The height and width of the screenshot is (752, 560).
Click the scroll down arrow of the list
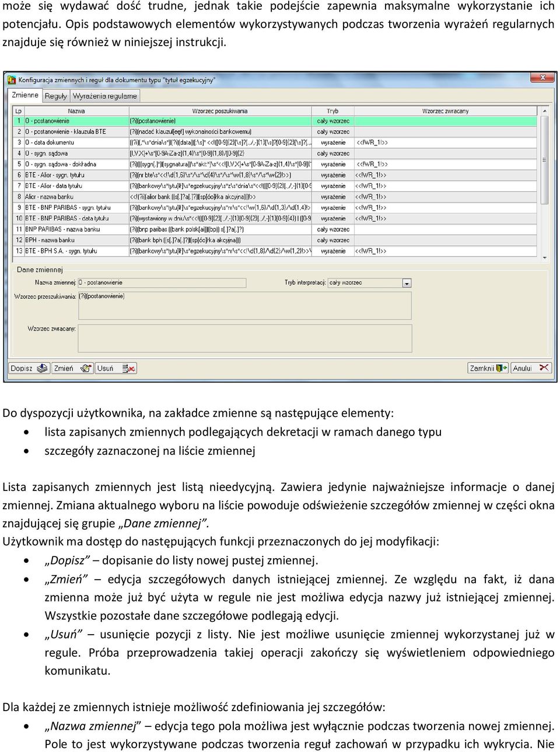[x=545, y=257]
